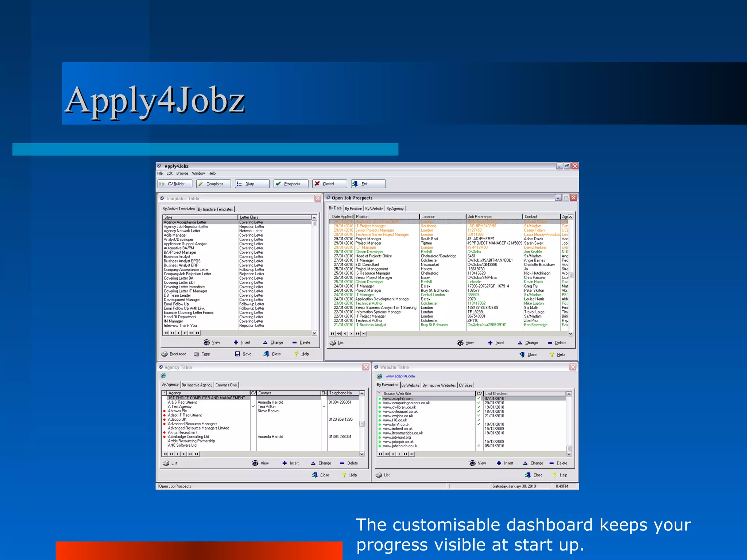Select By Inactive Websites tab

[x=439, y=385]
